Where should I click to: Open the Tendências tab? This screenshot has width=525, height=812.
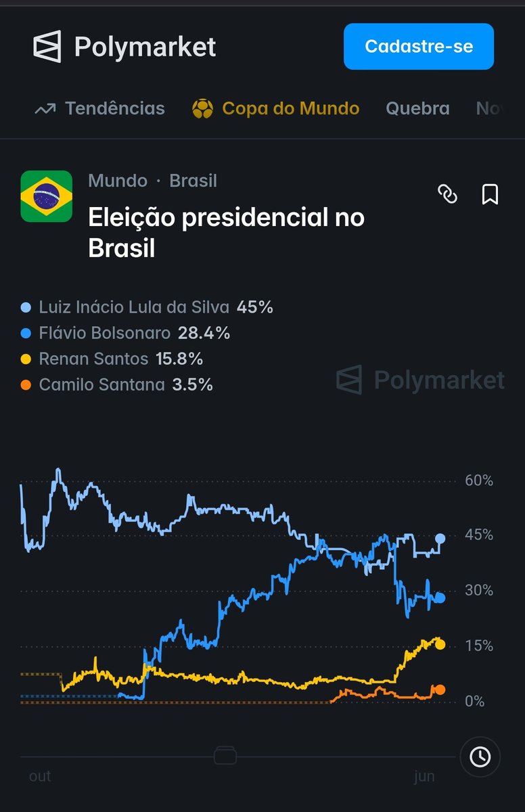115,108
